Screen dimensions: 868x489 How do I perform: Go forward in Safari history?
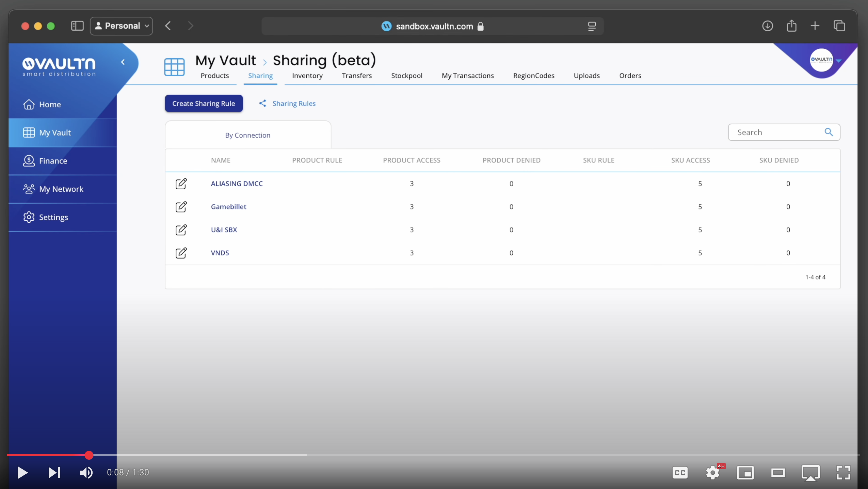point(190,26)
